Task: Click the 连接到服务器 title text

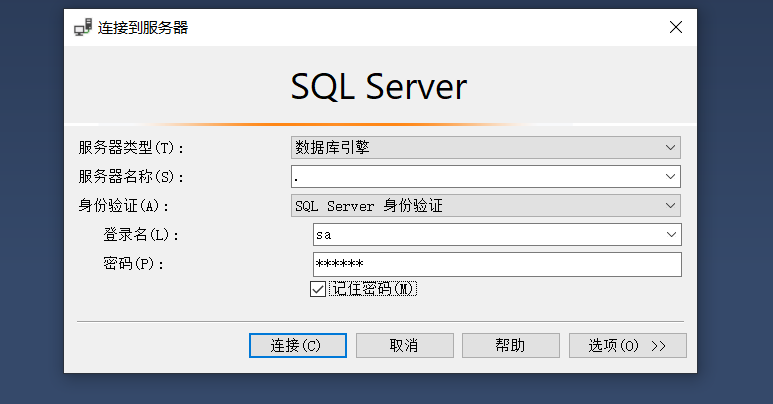Action: (143, 28)
